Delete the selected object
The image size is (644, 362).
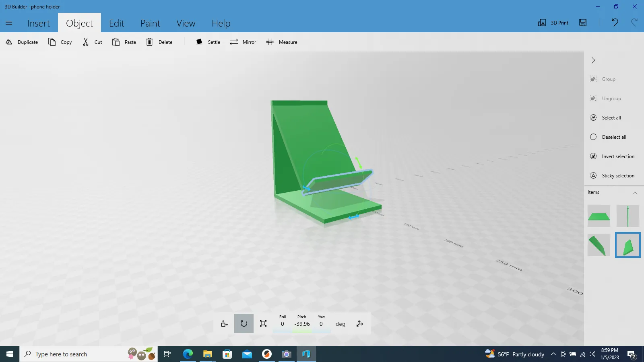pos(159,42)
